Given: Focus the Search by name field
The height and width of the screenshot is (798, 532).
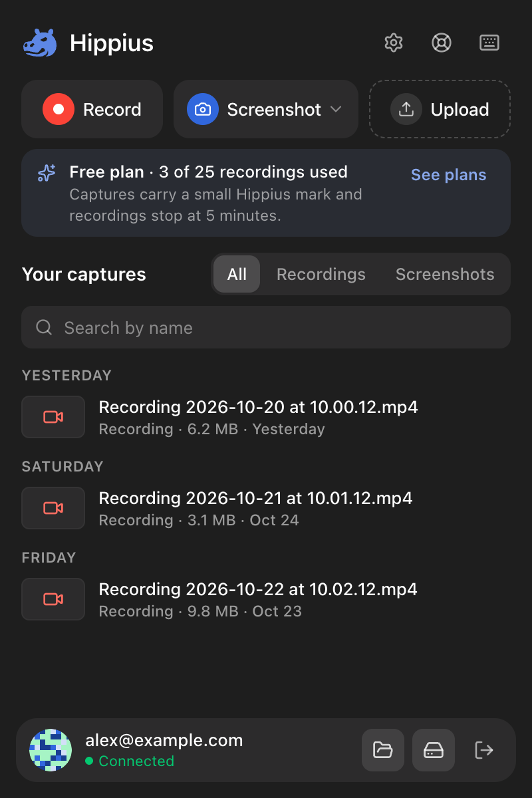Looking at the screenshot, I should tap(266, 327).
